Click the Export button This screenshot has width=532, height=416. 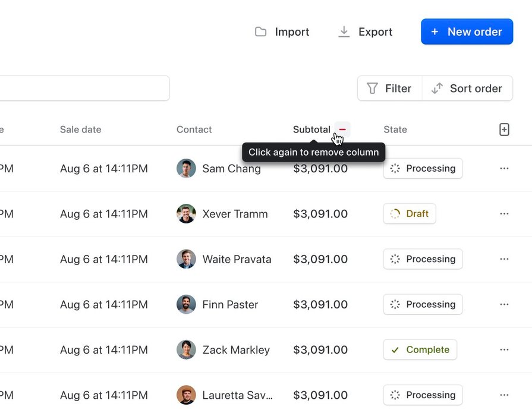[x=365, y=32]
